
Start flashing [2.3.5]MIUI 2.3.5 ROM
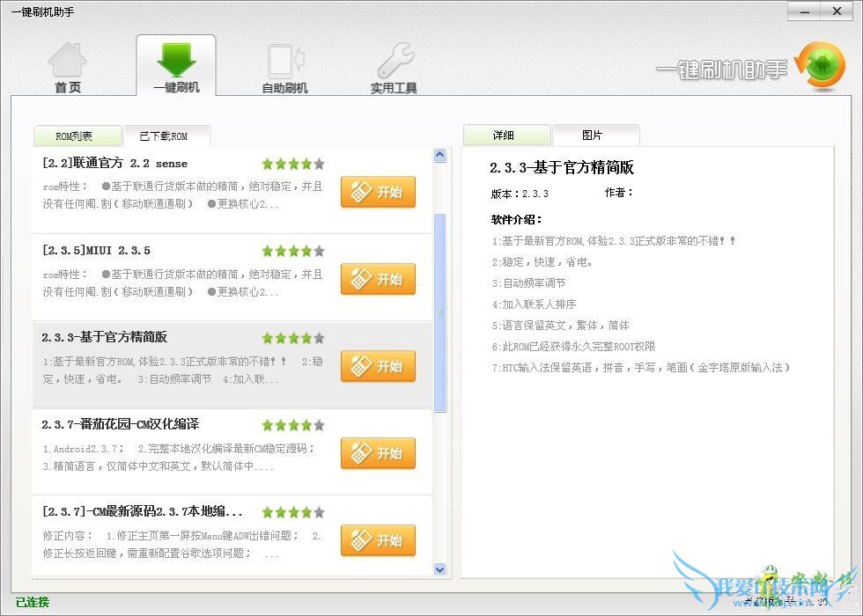(x=378, y=279)
